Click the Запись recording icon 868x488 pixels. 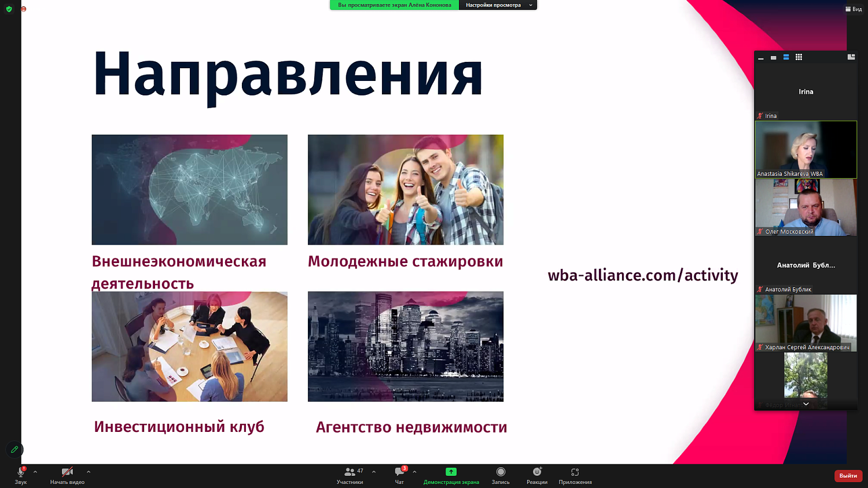coord(500,474)
